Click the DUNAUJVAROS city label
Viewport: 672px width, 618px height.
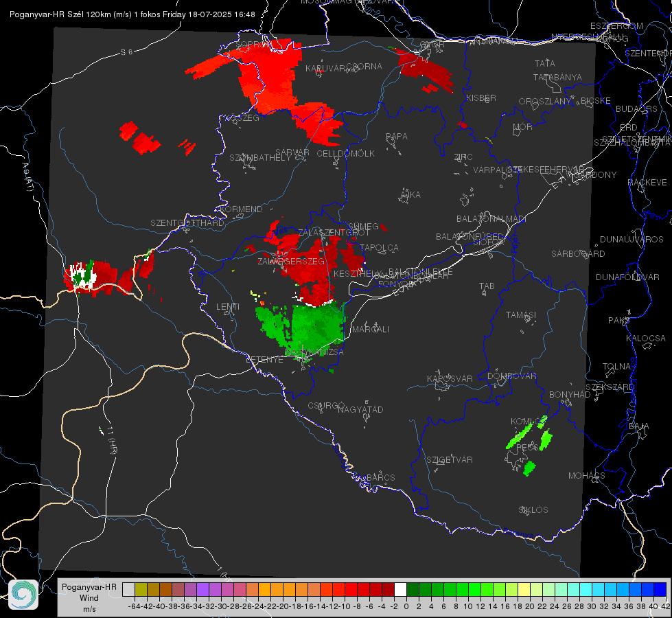[x=632, y=240]
